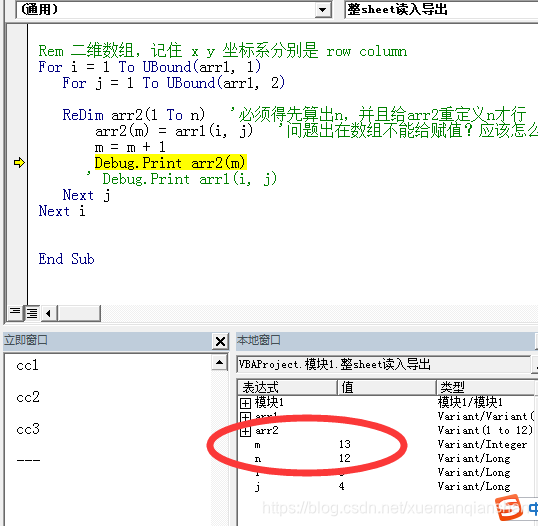
Task: Click cc3 in the immediate window
Action: pyautogui.click(x=28, y=429)
